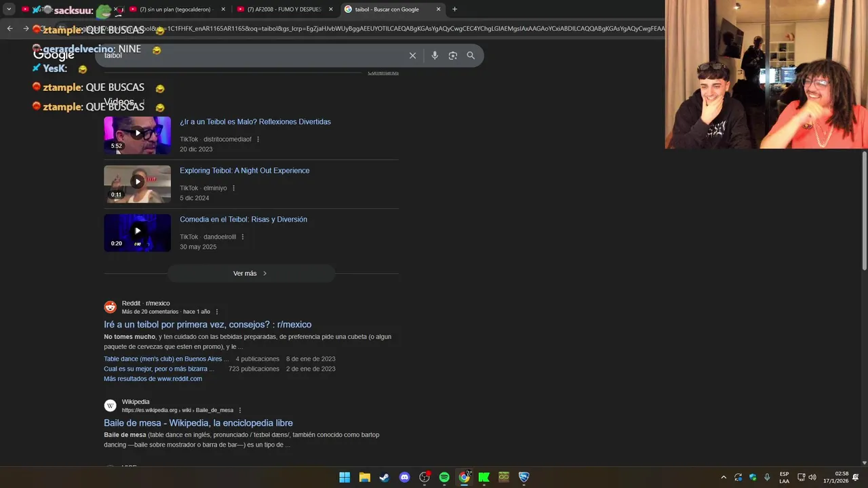Open options for elminiyo video result
The image size is (868, 488).
point(233,188)
